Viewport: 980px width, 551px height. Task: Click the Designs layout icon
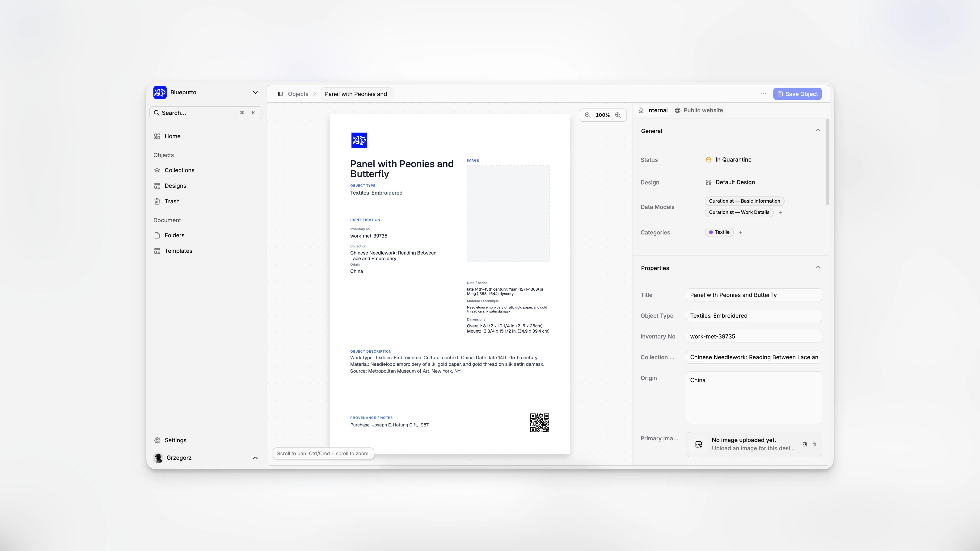tap(157, 186)
